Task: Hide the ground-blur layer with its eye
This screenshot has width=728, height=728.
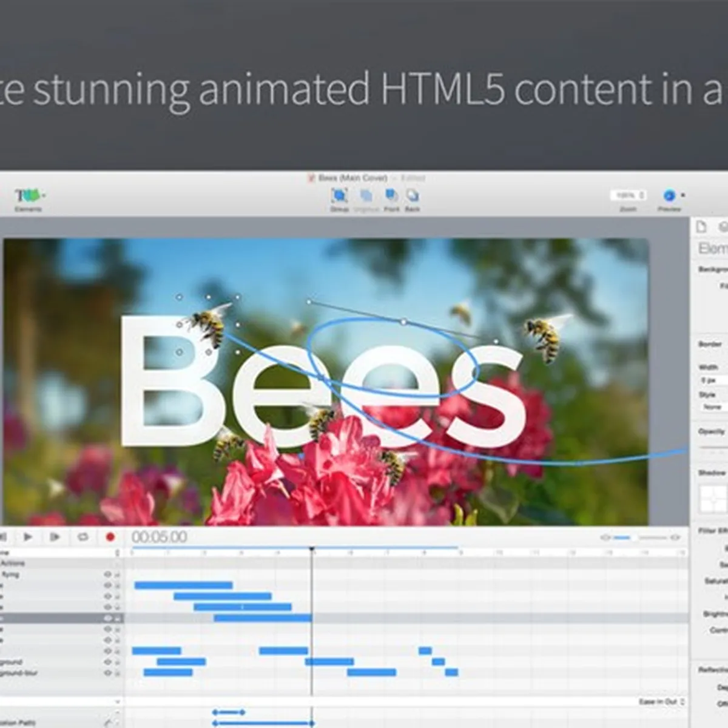Action: (107, 673)
